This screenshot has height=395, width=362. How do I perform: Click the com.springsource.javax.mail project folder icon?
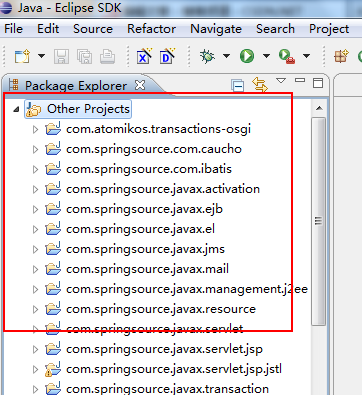pyautogui.click(x=53, y=269)
